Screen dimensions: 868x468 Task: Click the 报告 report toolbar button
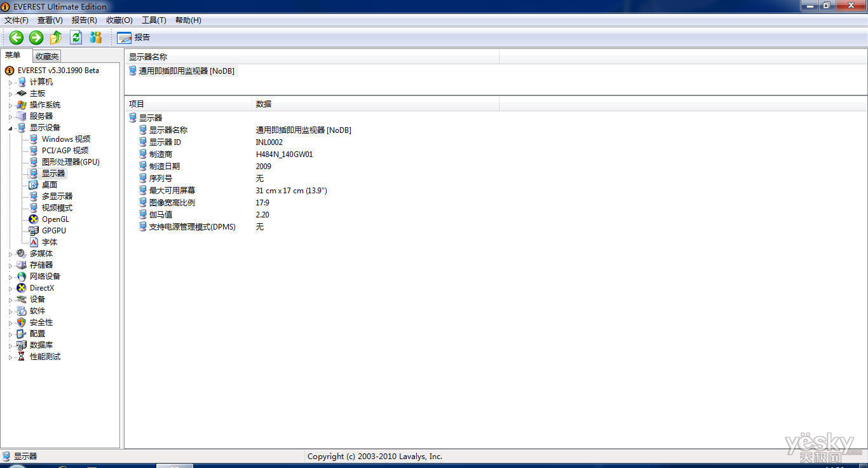(x=133, y=38)
